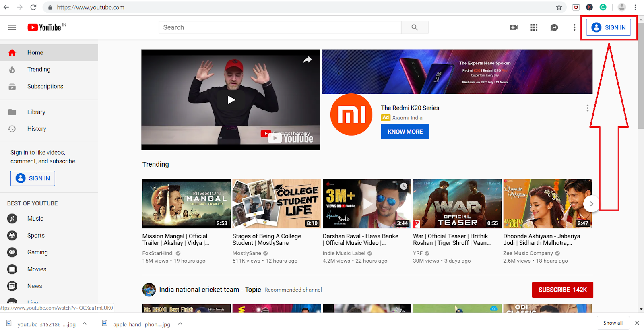Click the search magnifier button
The width and height of the screenshot is (644, 333).
tap(415, 27)
